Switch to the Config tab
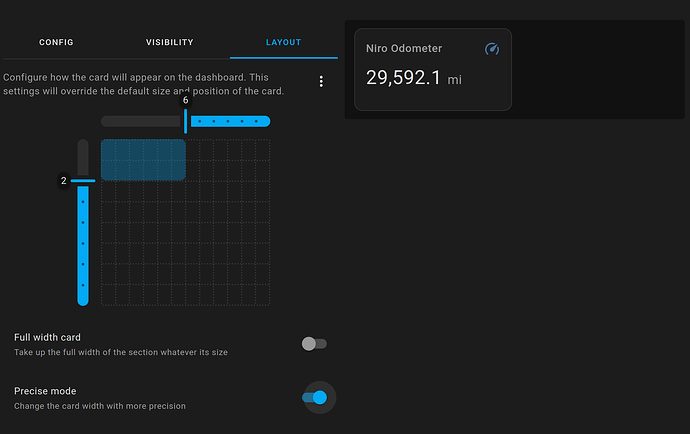Viewport: 690px width, 434px height. pos(56,42)
